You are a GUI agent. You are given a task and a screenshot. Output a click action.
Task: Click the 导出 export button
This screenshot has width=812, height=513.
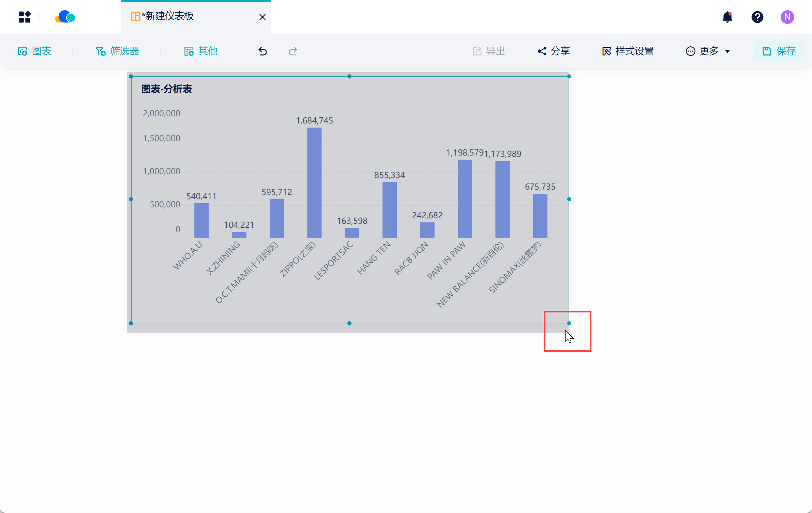[x=489, y=51]
